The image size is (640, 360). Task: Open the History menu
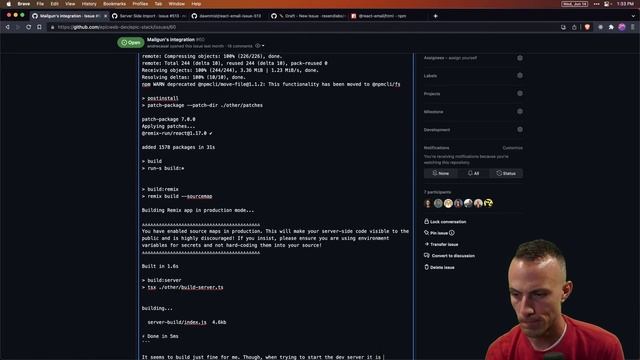click(89, 4)
